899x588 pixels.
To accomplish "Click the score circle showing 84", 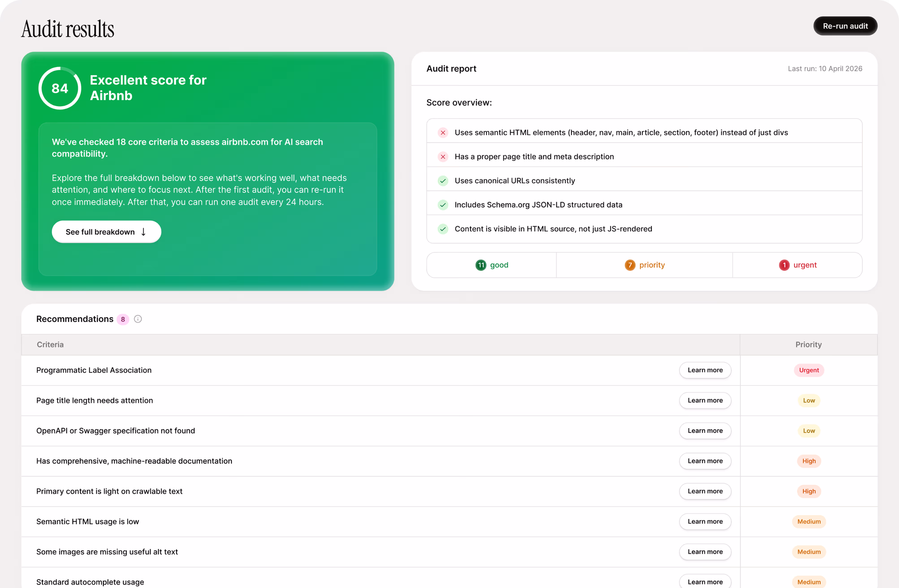I will click(60, 88).
